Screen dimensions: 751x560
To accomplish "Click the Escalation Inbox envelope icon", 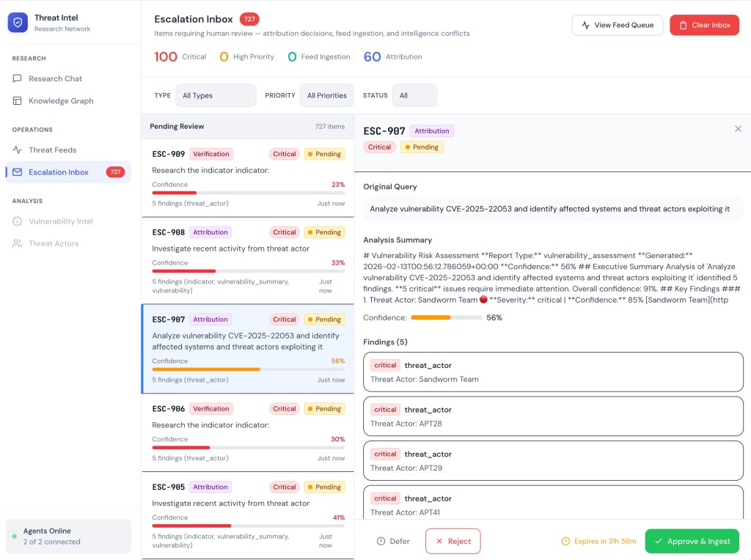I will 17,172.
